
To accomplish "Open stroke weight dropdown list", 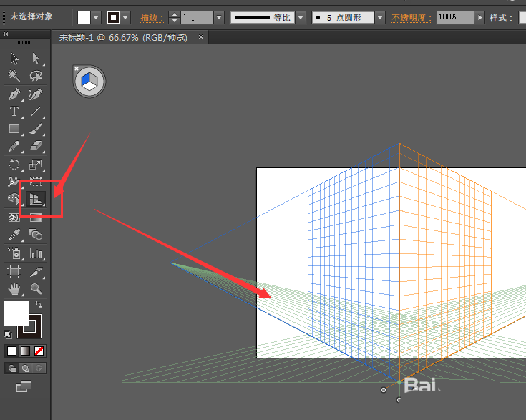I will click(x=219, y=17).
